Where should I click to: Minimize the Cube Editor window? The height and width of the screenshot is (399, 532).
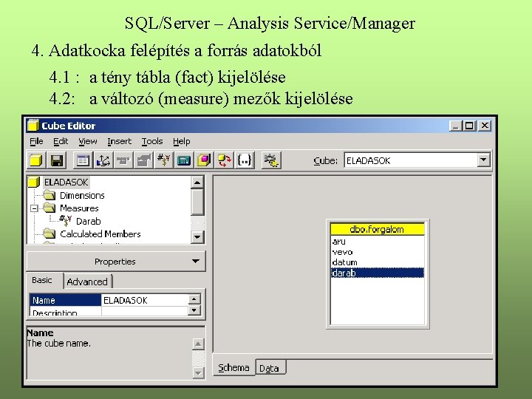tap(456, 126)
